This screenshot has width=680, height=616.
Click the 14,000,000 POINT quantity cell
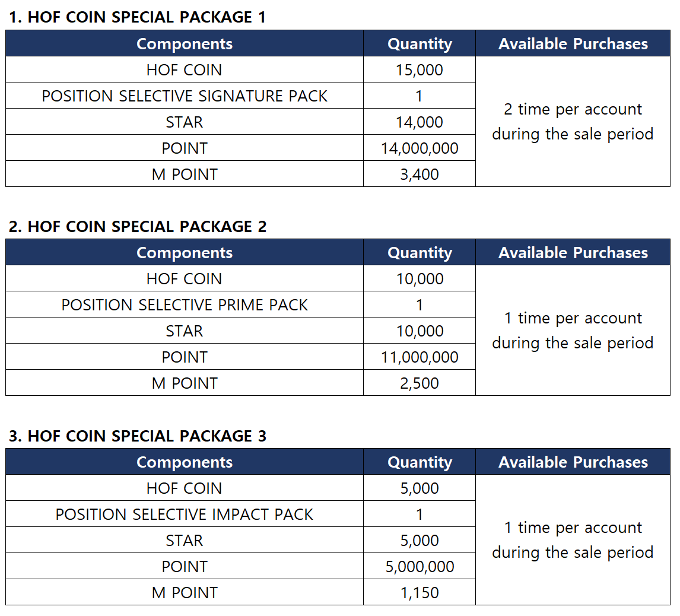(x=420, y=148)
